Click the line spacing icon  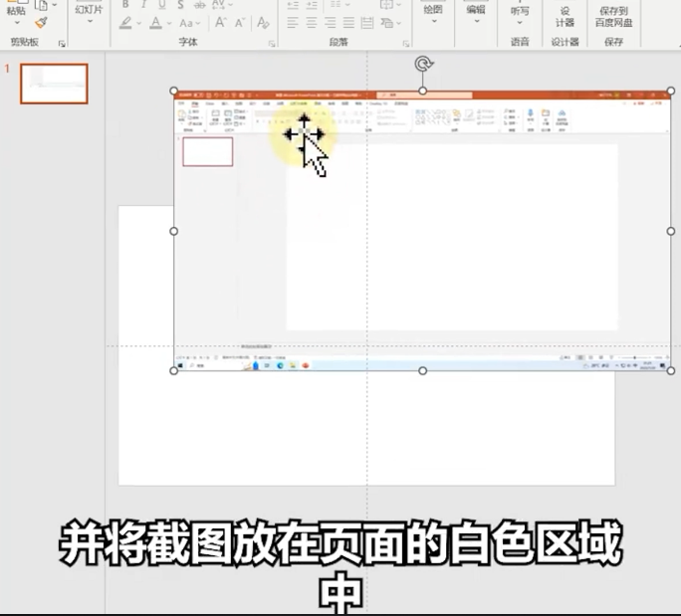336,4
